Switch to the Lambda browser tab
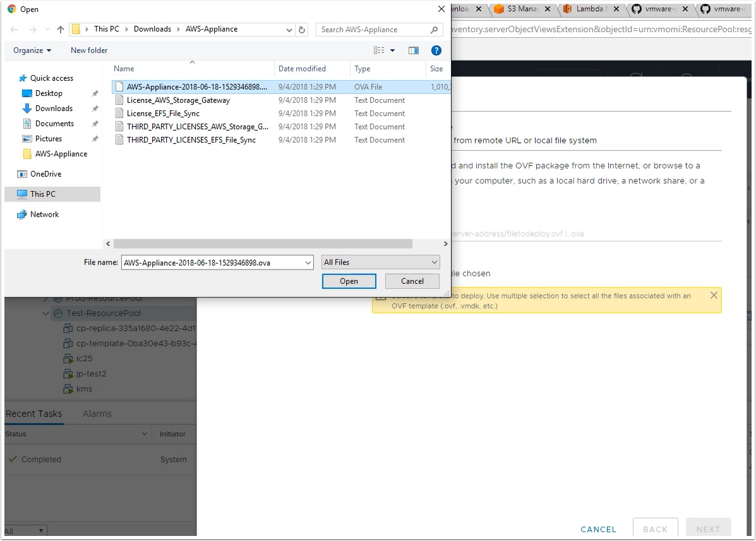 592,9
